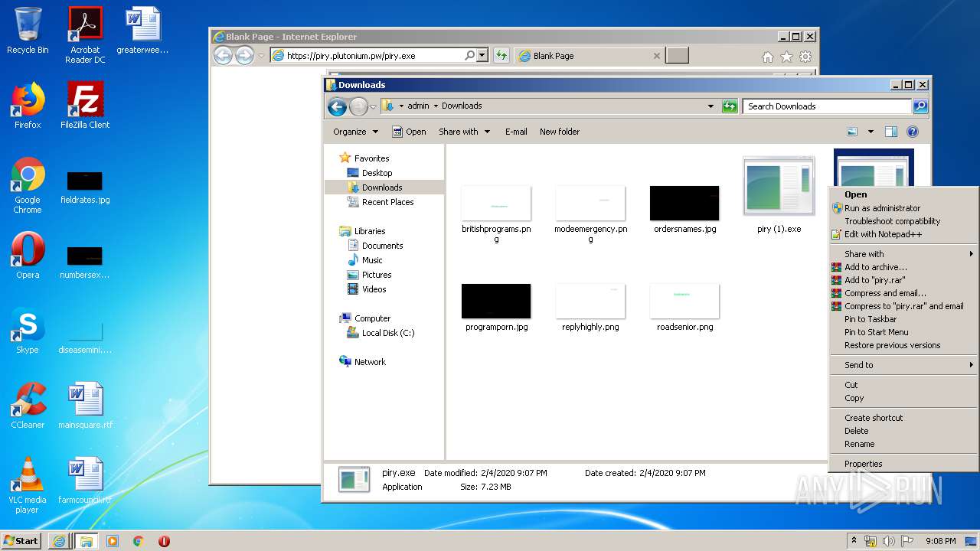980x551 pixels.
Task: Select the VLC media player desktop icon
Action: pyautogui.click(x=28, y=485)
